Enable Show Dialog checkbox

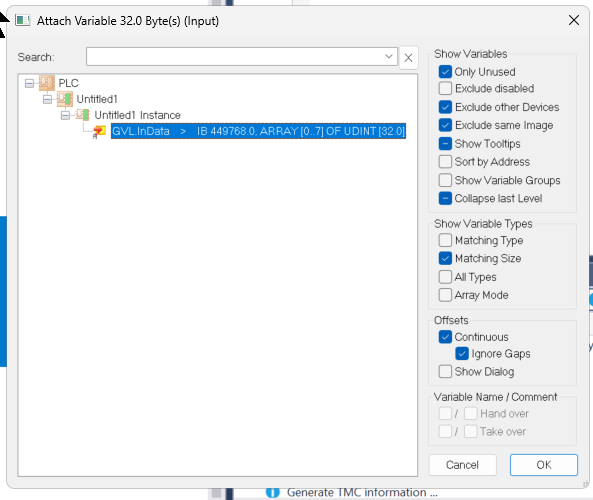pyautogui.click(x=445, y=371)
